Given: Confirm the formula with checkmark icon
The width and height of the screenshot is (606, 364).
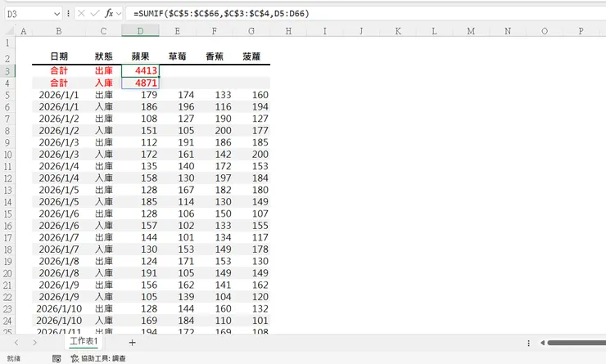Looking at the screenshot, I should (95, 14).
